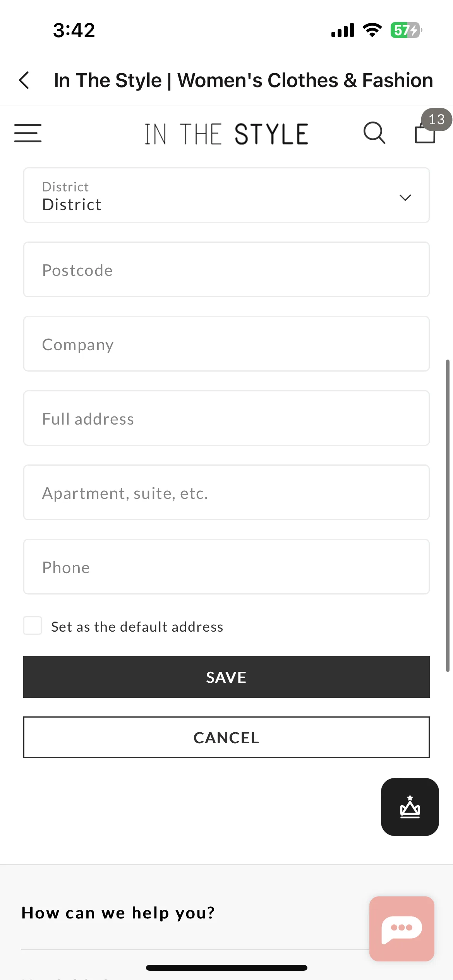
Task: Select the Phone input field
Action: tap(226, 567)
